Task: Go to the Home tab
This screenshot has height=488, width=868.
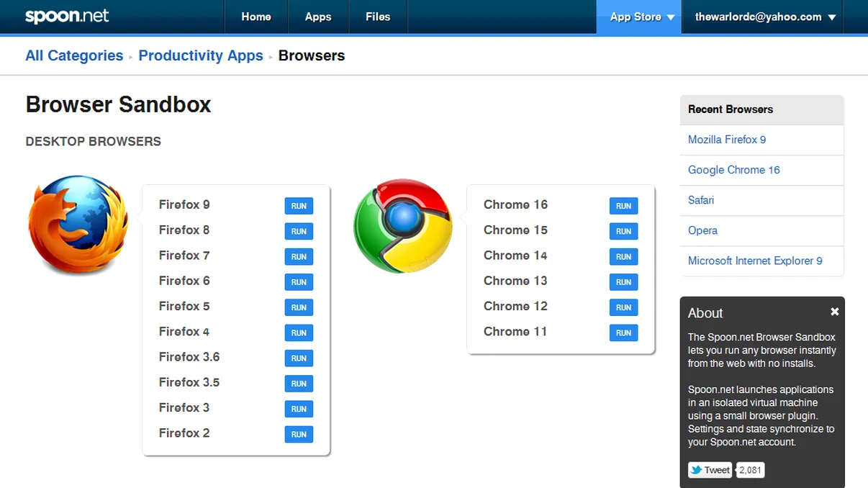Action: point(256,17)
